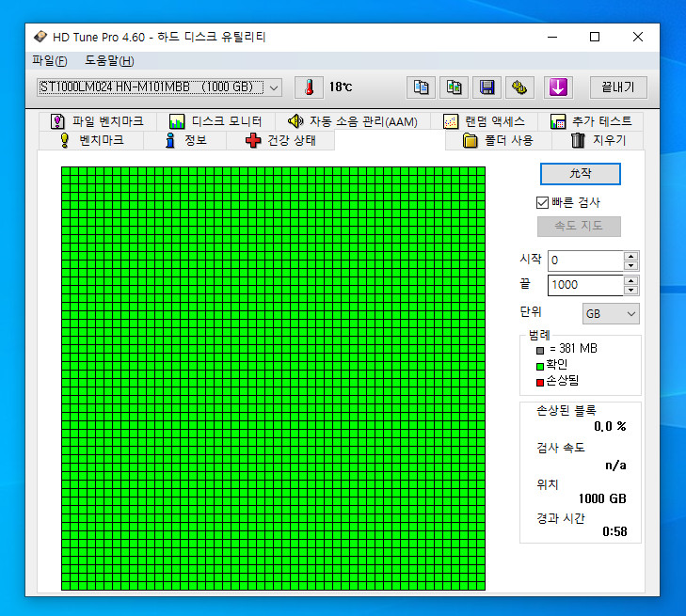
Task: Click the 속도 지도 button
Action: (579, 226)
